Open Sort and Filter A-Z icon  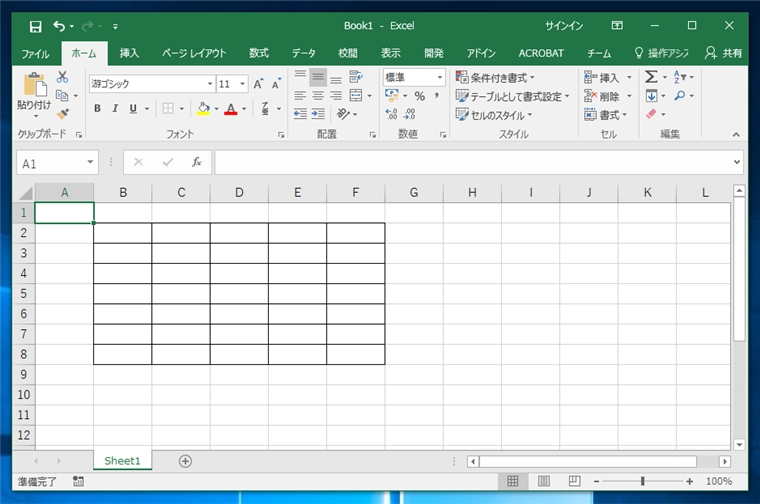coord(680,77)
